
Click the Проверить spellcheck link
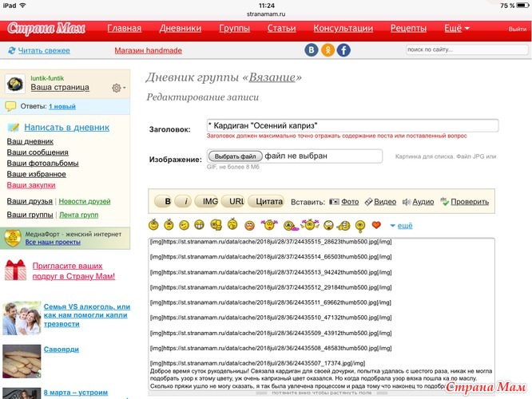click(x=470, y=202)
